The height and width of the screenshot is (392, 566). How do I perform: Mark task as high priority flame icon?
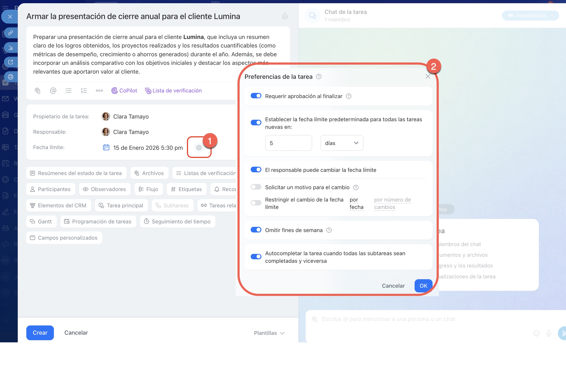285,16
